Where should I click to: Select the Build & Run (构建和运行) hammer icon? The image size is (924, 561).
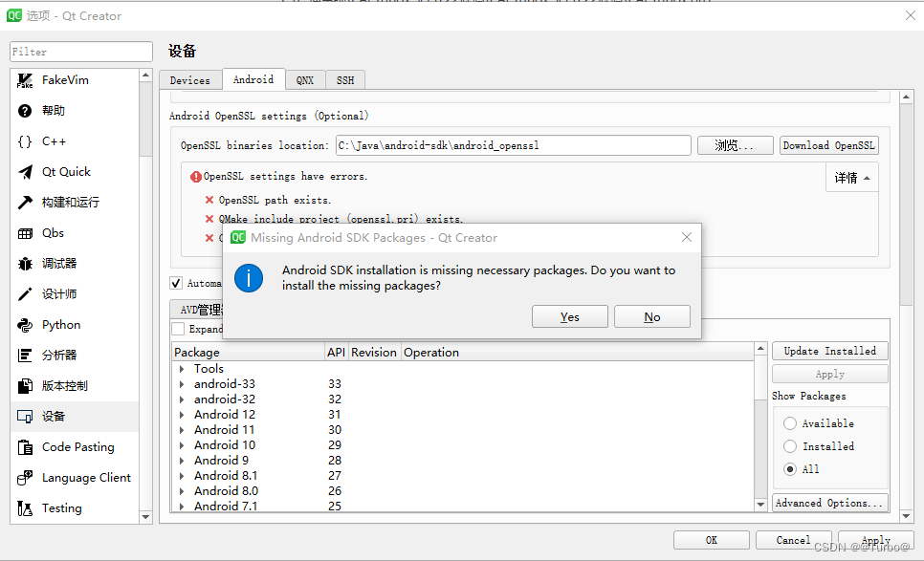(25, 203)
